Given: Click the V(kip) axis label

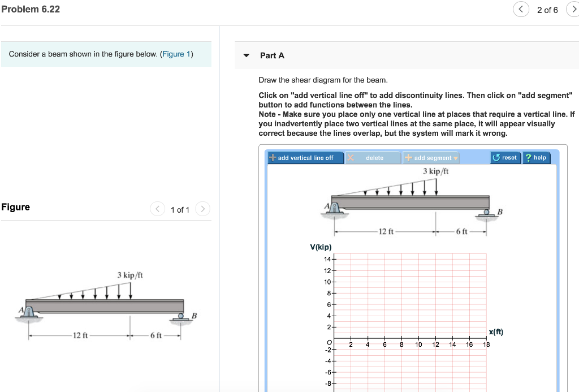Looking at the screenshot, I should [321, 247].
